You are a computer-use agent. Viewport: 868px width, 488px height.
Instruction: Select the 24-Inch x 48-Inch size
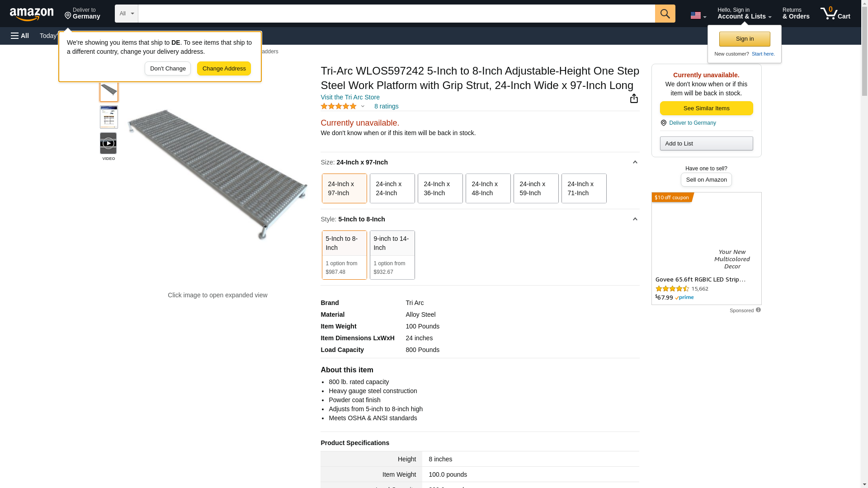coord(488,188)
